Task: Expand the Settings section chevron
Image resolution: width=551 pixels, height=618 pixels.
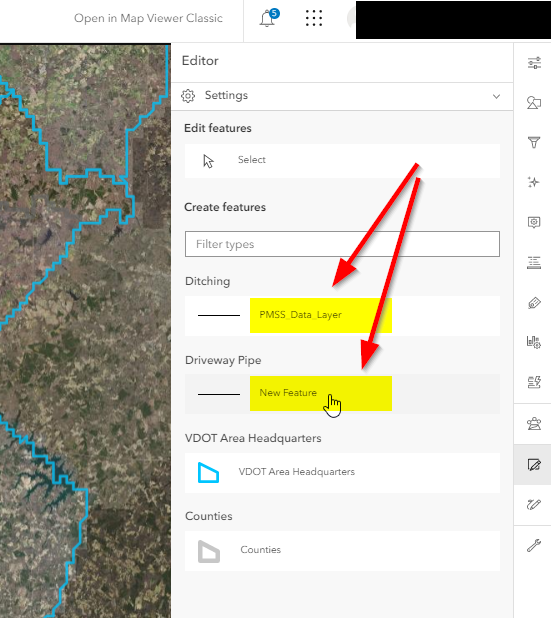Action: [x=497, y=96]
